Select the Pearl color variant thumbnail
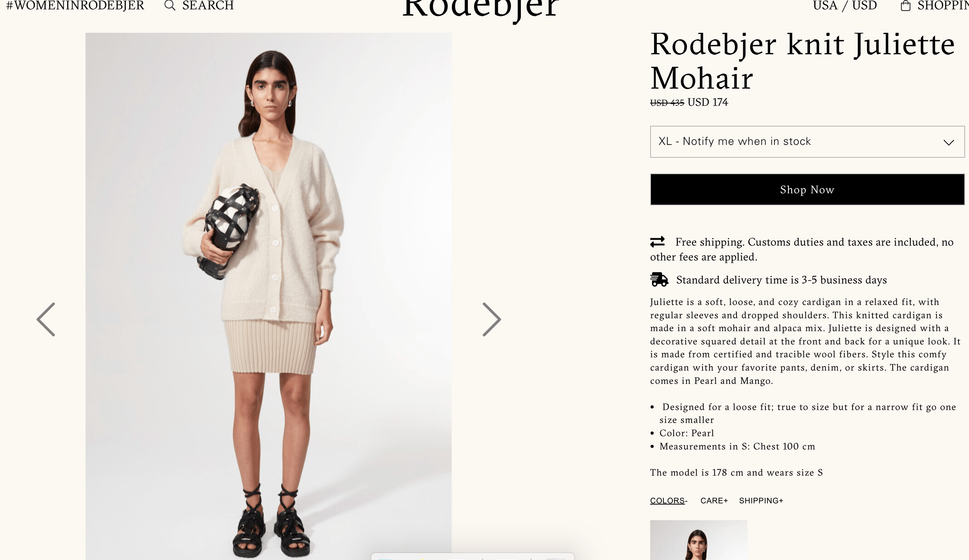Viewport: 969px width, 560px height. 699,540
